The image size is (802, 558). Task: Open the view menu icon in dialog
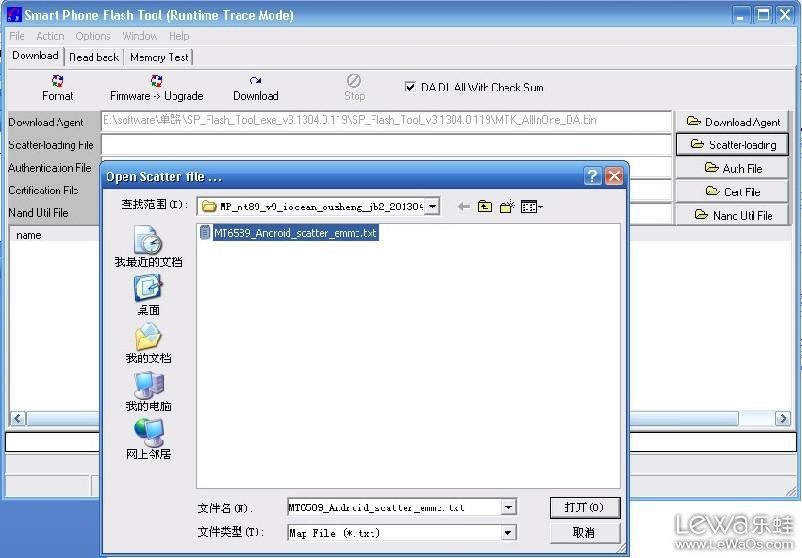coord(531,207)
